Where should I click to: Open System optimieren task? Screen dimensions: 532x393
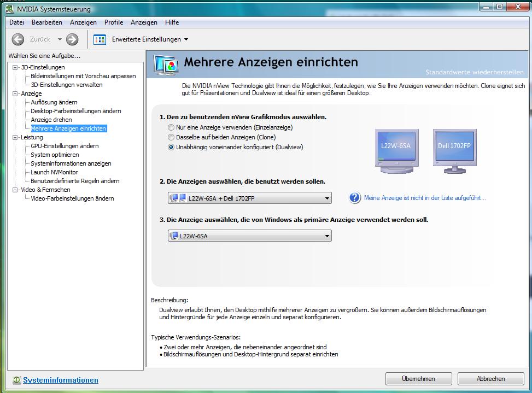[x=55, y=155]
